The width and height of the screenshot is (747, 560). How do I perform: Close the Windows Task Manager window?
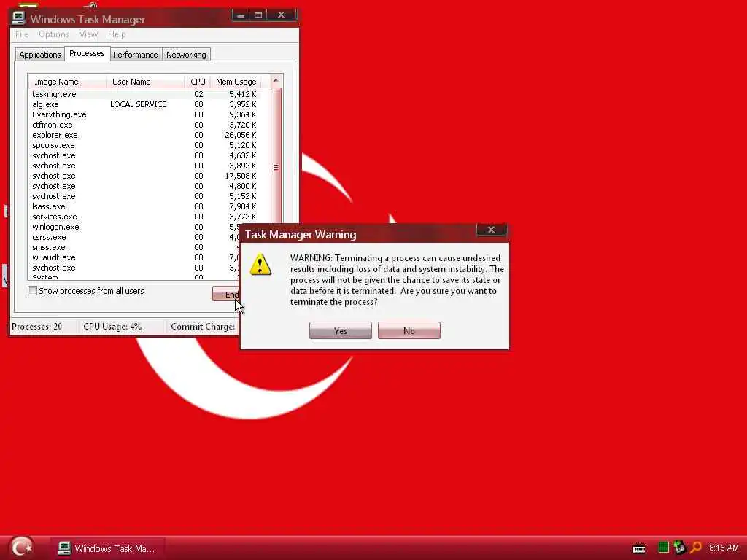pyautogui.click(x=281, y=15)
